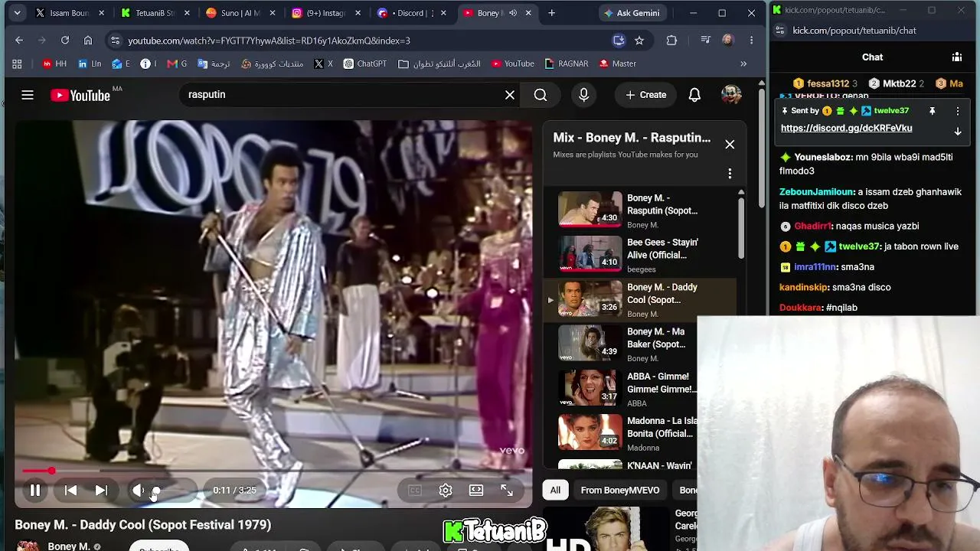Open the Kick chat viewers list icon

pos(956,57)
